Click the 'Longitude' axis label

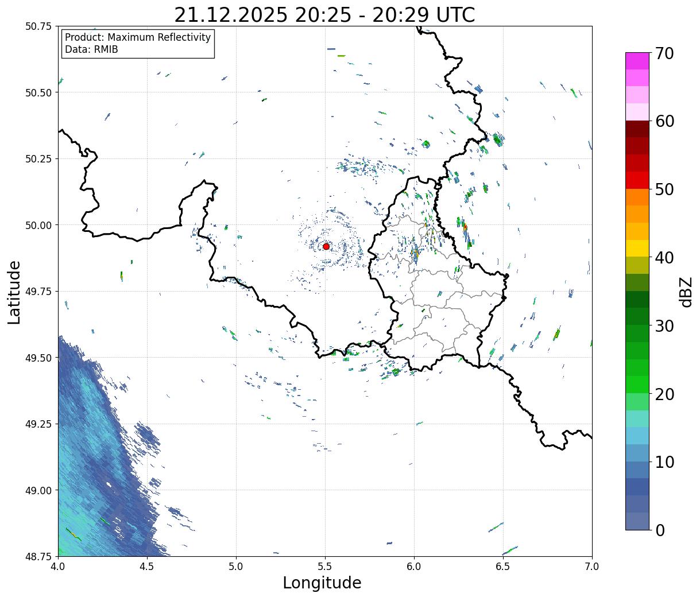tap(322, 583)
